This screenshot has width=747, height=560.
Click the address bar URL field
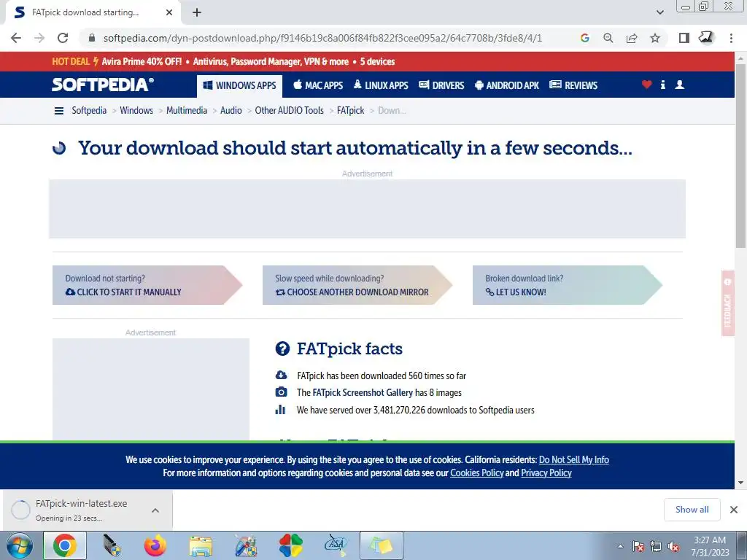click(x=322, y=38)
